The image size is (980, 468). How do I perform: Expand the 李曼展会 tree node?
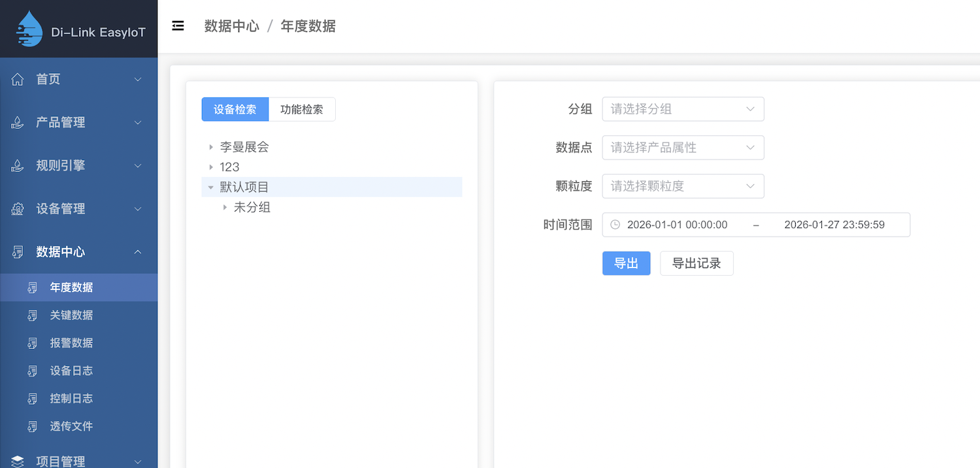click(211, 148)
